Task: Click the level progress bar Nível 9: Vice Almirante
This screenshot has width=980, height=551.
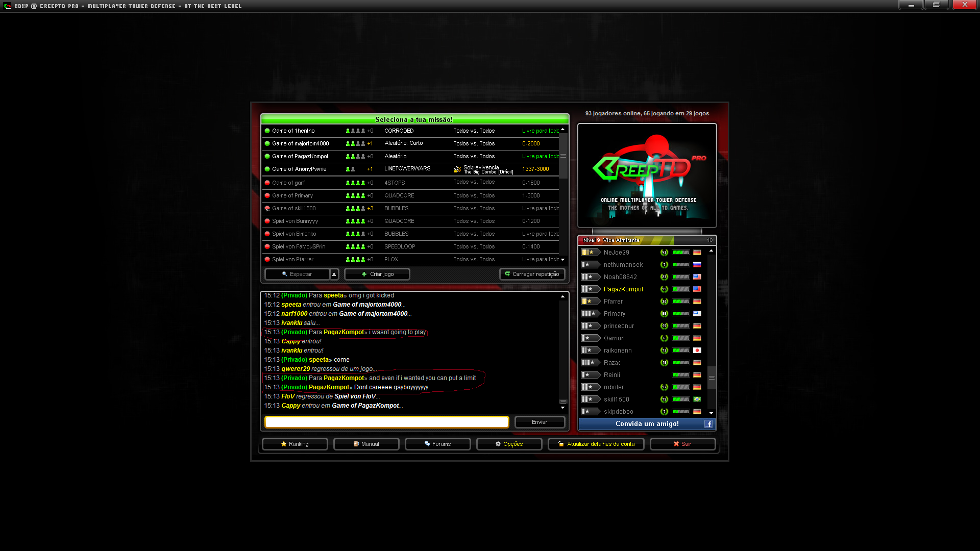Action: tap(647, 240)
